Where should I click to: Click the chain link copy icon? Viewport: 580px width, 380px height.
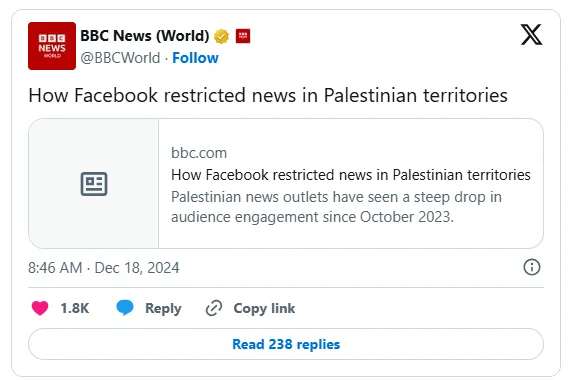tap(214, 308)
